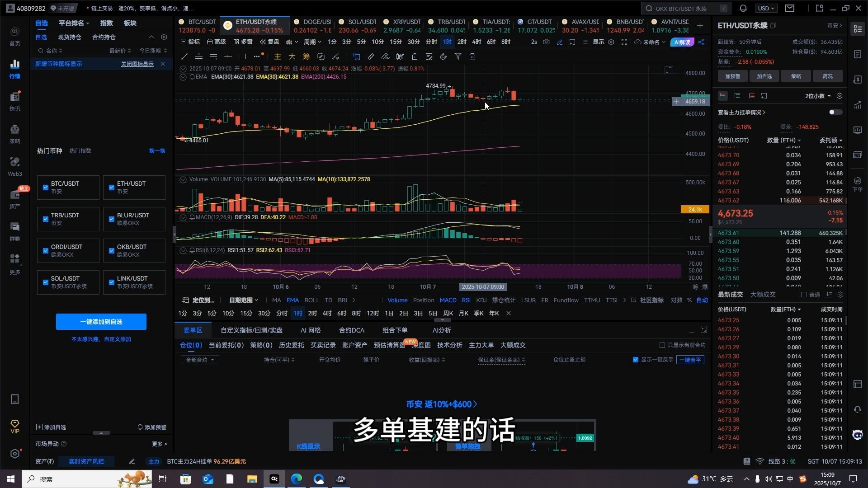The image size is (868, 488).
Task: Click the 一键添加到自选 button
Action: tap(101, 321)
